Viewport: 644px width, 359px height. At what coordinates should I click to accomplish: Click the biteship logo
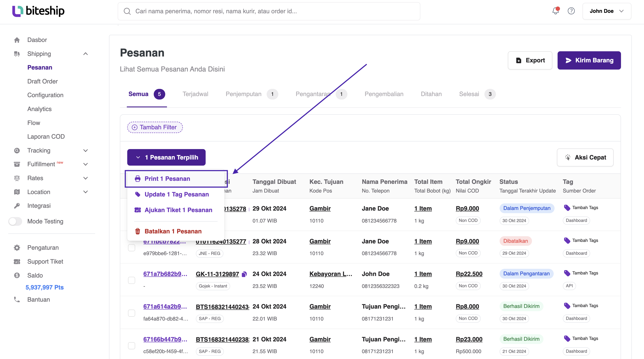click(x=38, y=11)
